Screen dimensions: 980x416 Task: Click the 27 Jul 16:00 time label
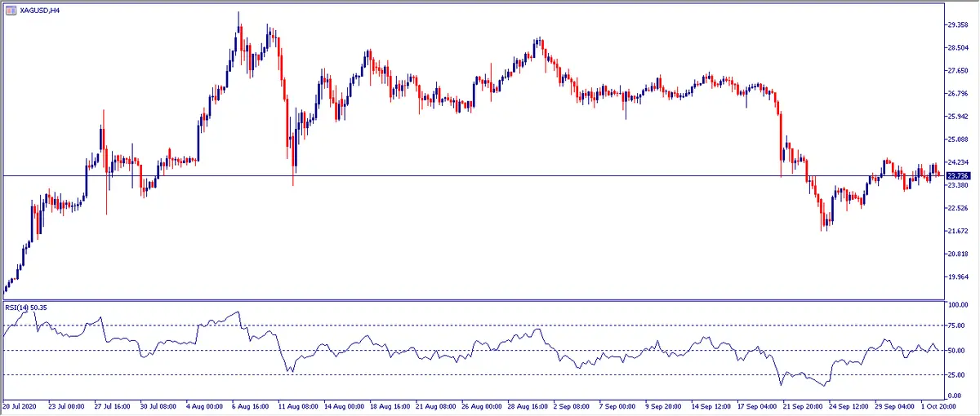coord(114,406)
